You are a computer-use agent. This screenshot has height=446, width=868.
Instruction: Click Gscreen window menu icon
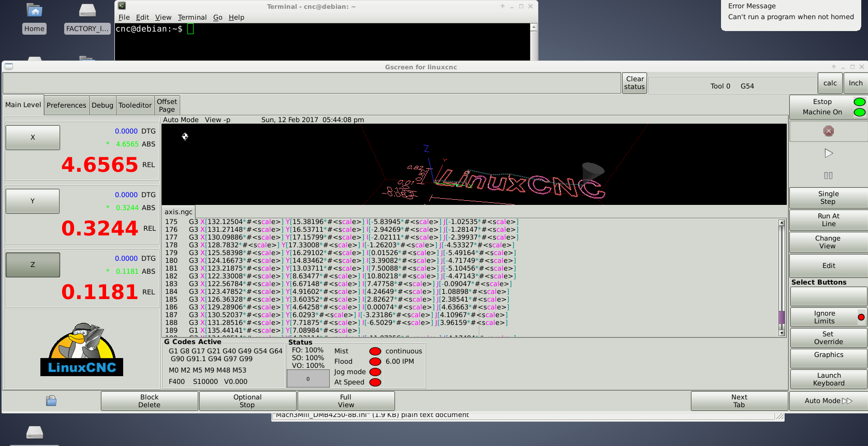(9, 67)
